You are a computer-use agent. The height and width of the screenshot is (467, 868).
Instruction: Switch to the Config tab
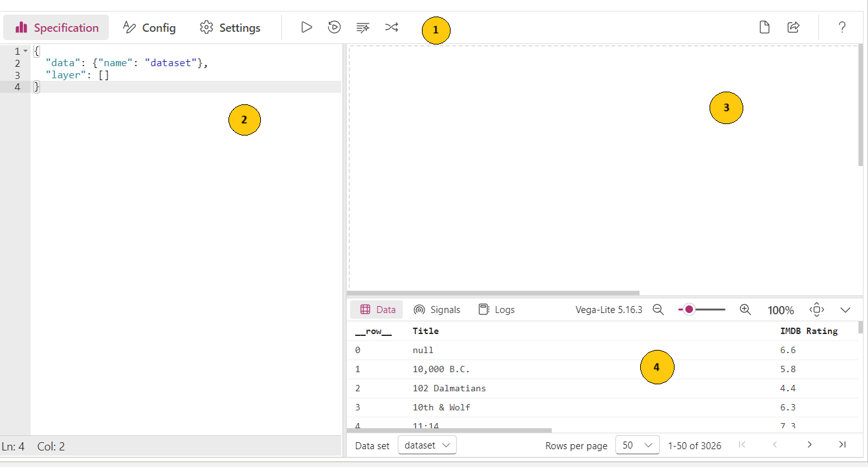[x=149, y=27]
